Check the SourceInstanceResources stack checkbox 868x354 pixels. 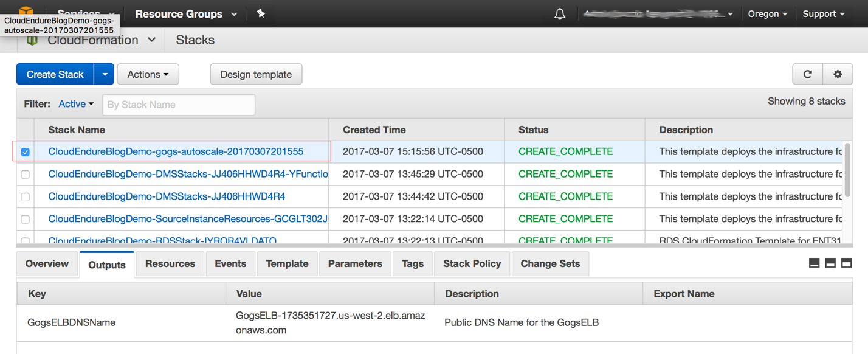(x=26, y=219)
